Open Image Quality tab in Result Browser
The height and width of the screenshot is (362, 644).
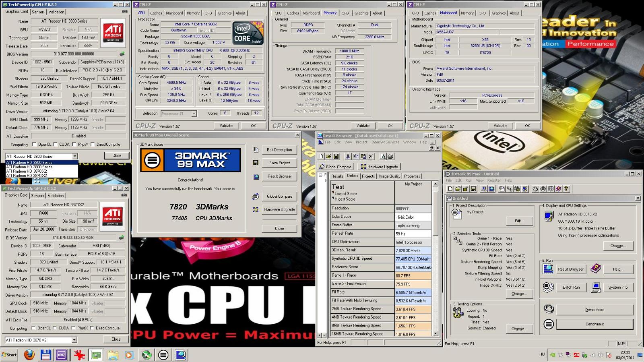389,176
